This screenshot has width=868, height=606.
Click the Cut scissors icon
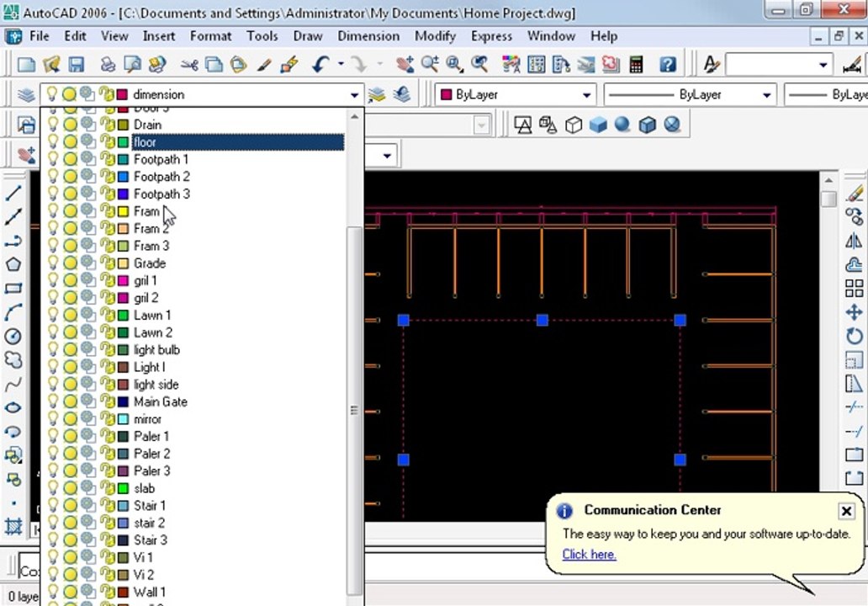pyautogui.click(x=189, y=65)
